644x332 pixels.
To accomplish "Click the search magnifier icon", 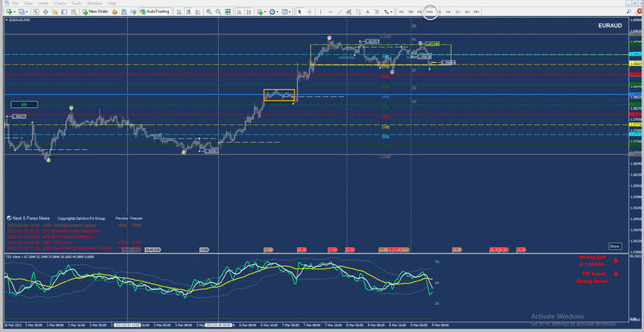I will click(629, 11).
